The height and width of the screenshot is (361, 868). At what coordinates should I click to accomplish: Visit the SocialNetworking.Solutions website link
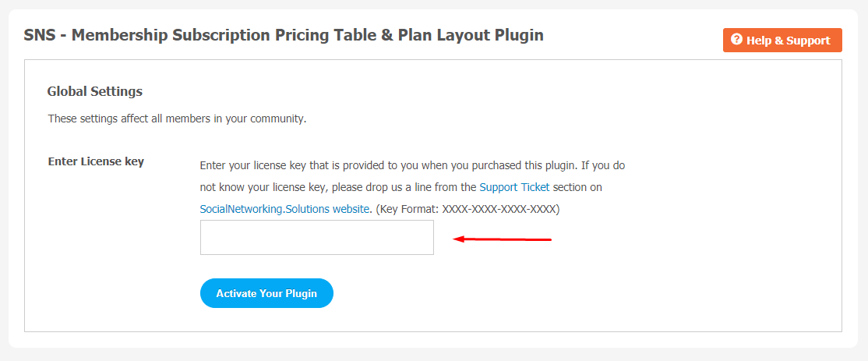point(284,209)
